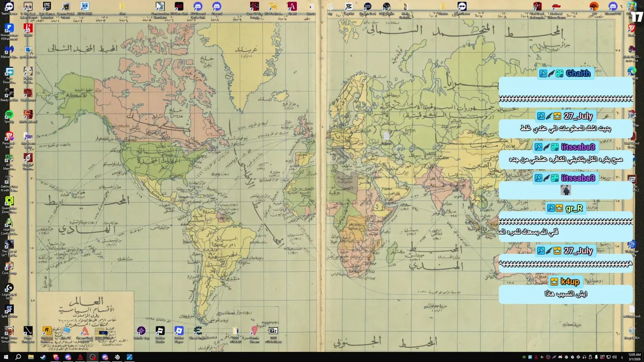Open the Spotify desktop icon
Viewport: 644px width, 362px height.
pos(9,117)
